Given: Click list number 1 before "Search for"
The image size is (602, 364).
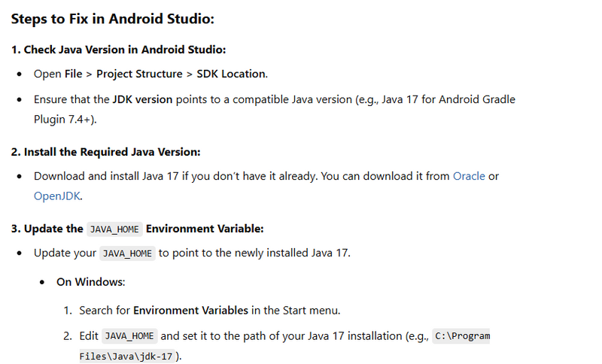Looking at the screenshot, I should click(x=67, y=310).
